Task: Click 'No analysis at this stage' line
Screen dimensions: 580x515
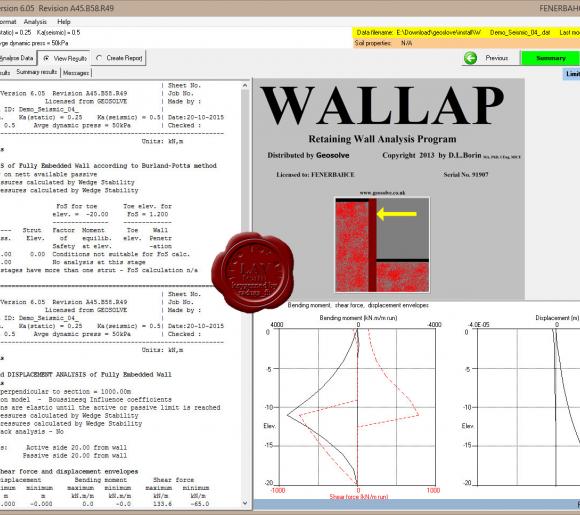Action: pos(98,262)
